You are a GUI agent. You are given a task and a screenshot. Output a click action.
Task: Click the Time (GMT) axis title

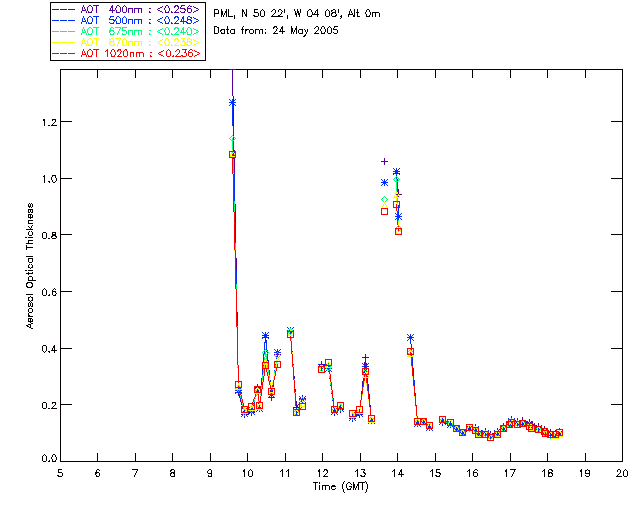click(341, 486)
